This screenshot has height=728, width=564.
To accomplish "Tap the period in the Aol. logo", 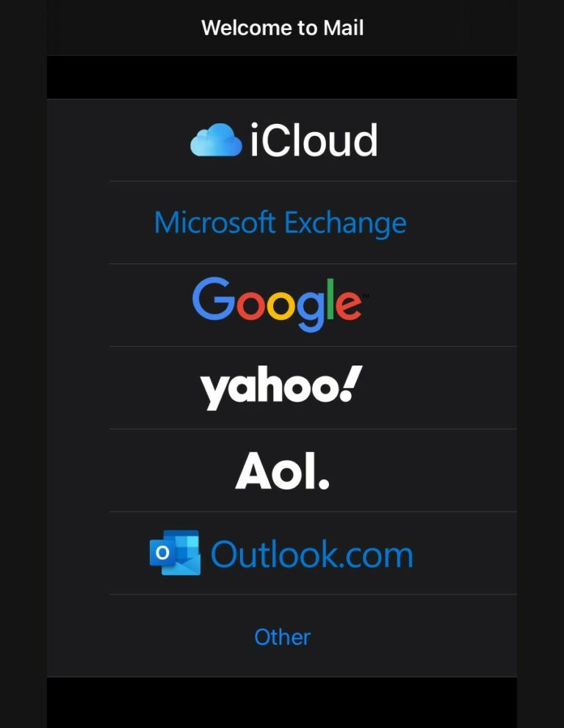I will pyautogui.click(x=325, y=484).
